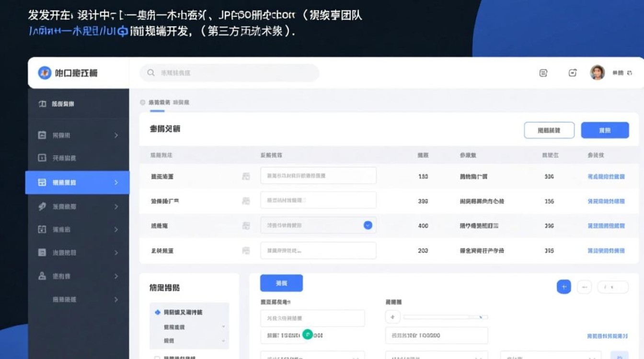
Task: Expand the first sub-item in the filter tree
Action: pos(223,326)
